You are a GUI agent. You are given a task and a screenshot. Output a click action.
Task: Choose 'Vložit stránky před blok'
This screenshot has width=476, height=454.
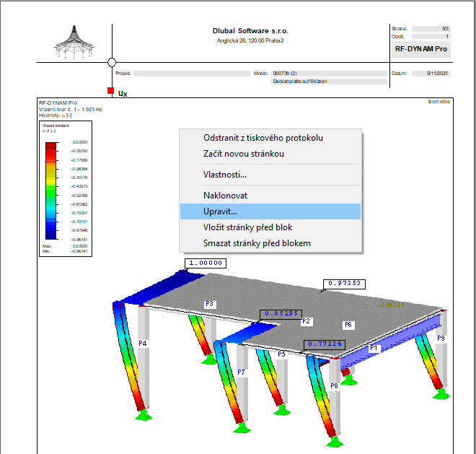pos(270,227)
